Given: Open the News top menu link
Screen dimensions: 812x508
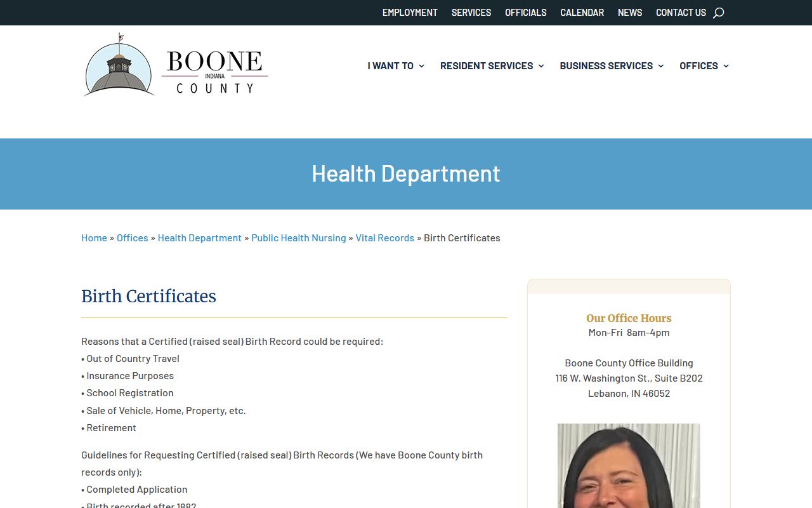Looking at the screenshot, I should pos(630,13).
